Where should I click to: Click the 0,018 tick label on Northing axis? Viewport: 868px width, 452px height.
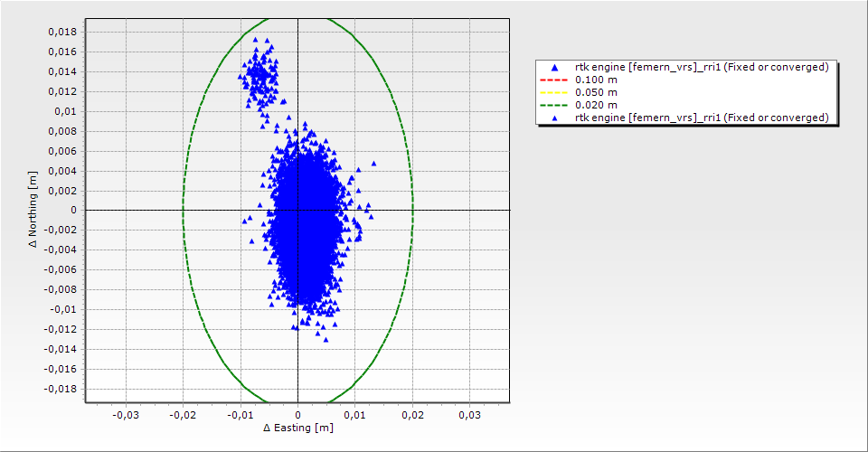(61, 32)
